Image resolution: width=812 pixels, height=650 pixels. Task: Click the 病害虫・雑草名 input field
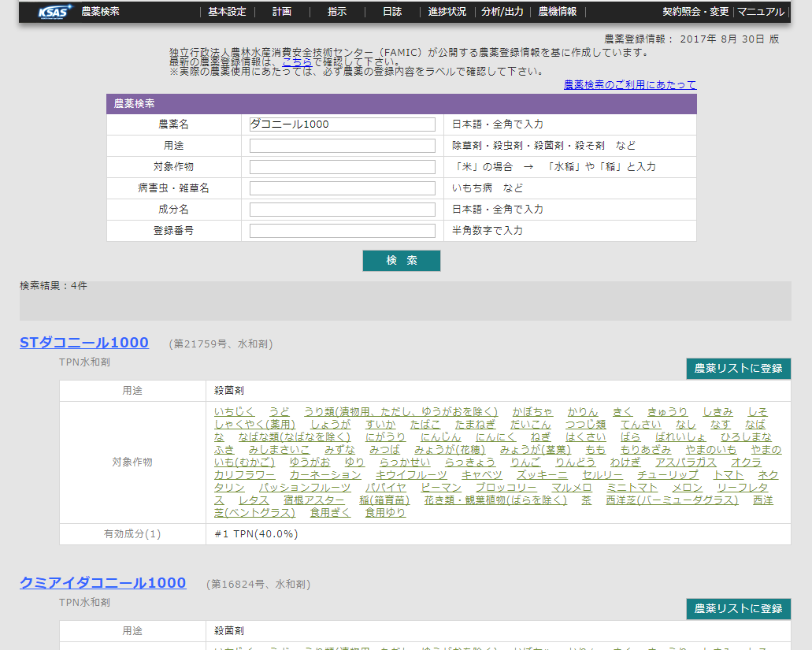click(x=343, y=188)
